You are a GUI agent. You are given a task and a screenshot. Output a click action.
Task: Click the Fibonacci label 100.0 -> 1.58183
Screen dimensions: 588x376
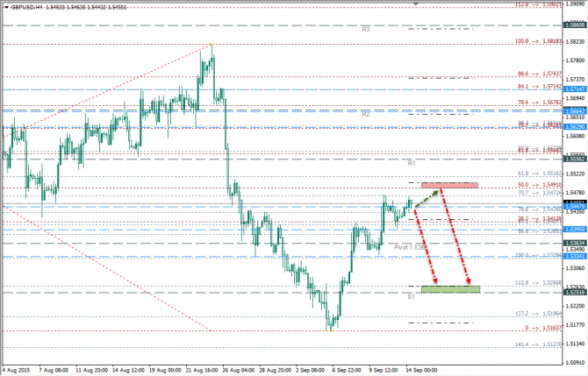pyautogui.click(x=538, y=41)
